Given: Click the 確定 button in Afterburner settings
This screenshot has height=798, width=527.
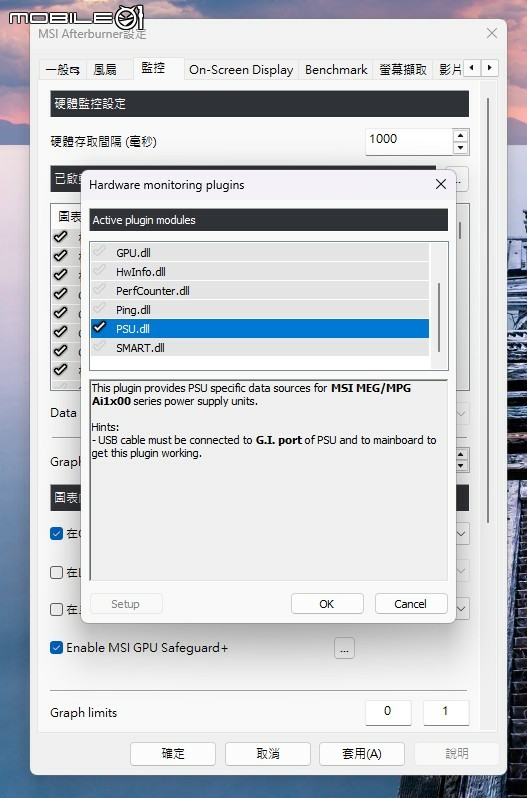Looking at the screenshot, I should pos(172,754).
